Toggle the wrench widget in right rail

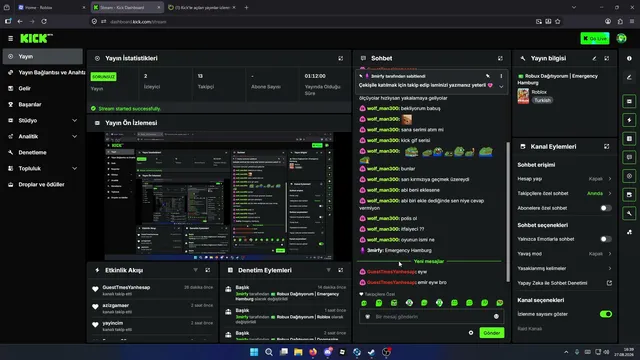click(x=629, y=213)
